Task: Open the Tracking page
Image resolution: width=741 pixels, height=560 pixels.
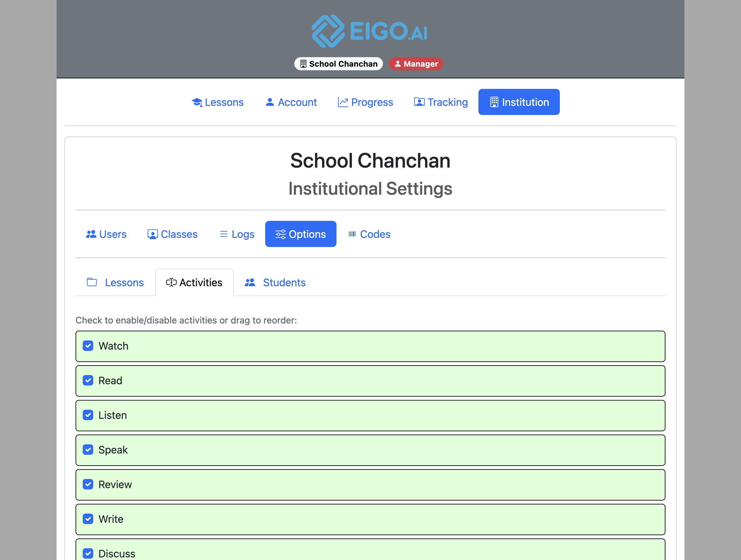Action: pos(441,102)
